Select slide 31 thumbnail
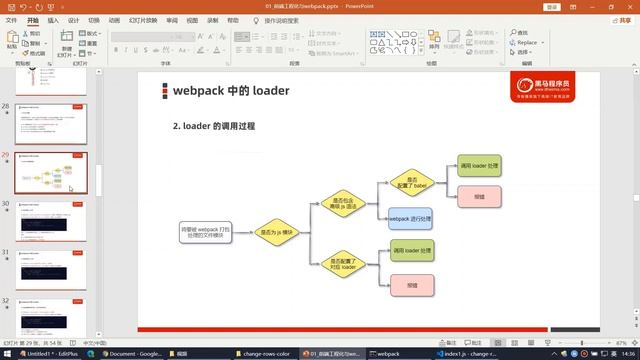This screenshot has height=360, width=640. coord(51,270)
